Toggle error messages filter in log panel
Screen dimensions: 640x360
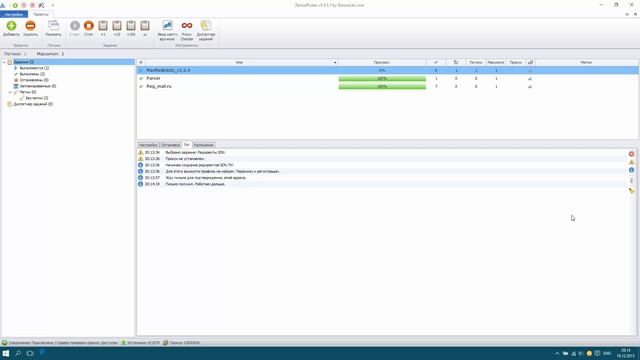pos(631,154)
